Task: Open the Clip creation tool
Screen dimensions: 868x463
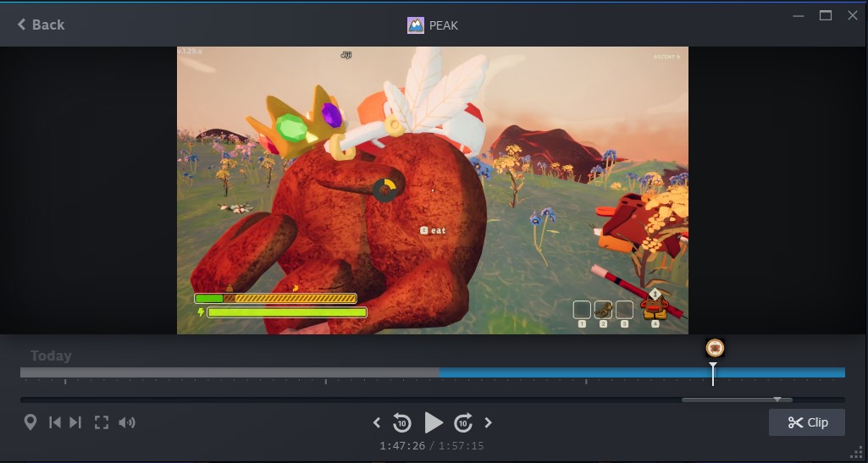Action: pos(807,422)
